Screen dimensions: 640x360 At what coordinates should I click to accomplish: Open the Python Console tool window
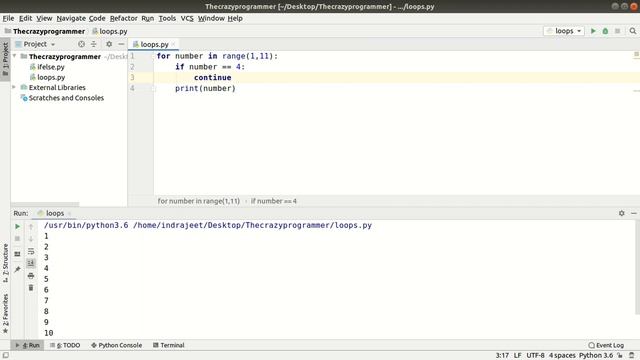point(116,345)
